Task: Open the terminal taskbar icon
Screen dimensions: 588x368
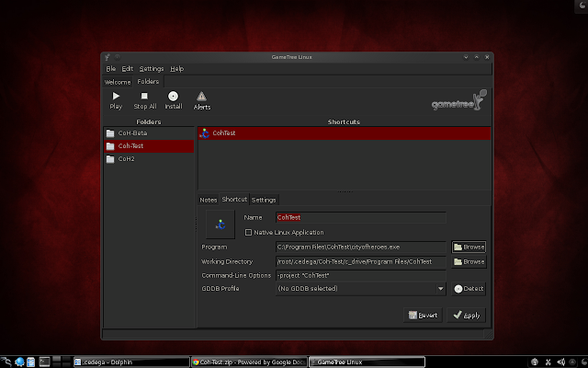Action: tap(45, 362)
